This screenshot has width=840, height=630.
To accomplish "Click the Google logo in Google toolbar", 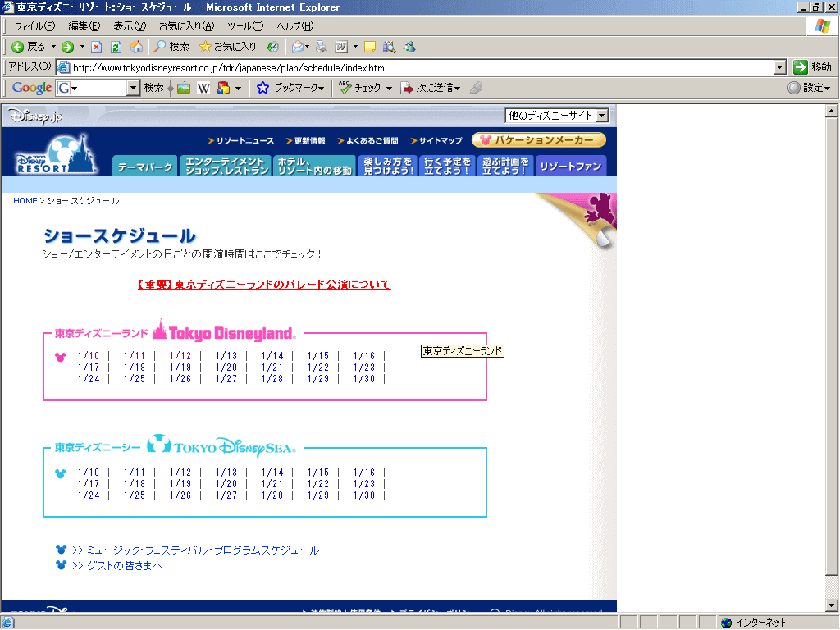I will tap(32, 87).
